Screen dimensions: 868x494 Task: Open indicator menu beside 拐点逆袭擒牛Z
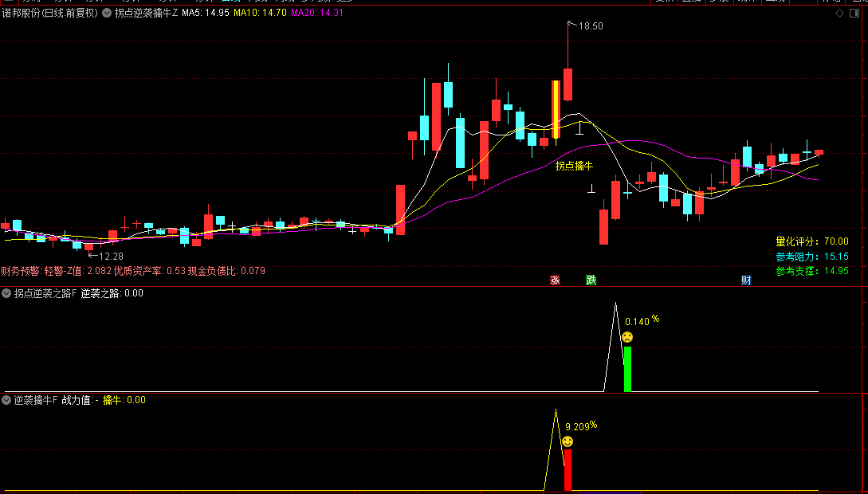coord(108,13)
